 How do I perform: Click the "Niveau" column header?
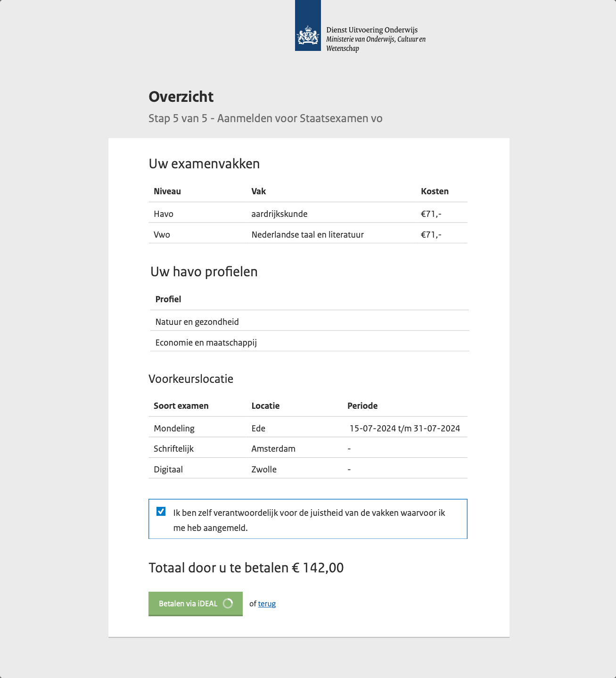point(167,191)
